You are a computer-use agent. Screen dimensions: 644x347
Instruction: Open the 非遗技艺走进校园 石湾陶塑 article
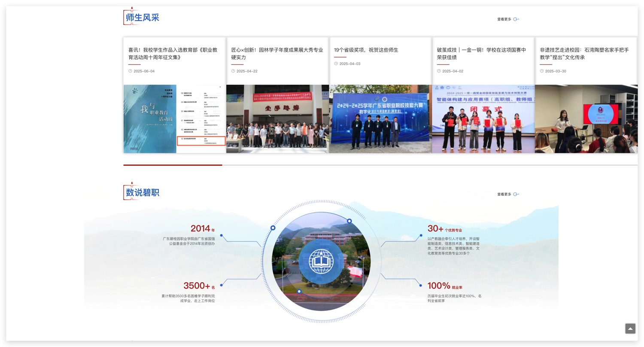point(584,53)
